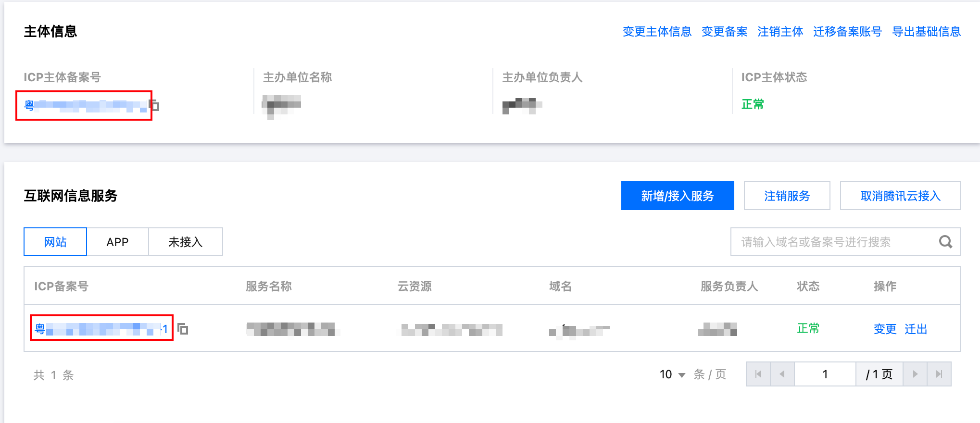
Task: Click 变更主体信息 link
Action: pyautogui.click(x=657, y=32)
